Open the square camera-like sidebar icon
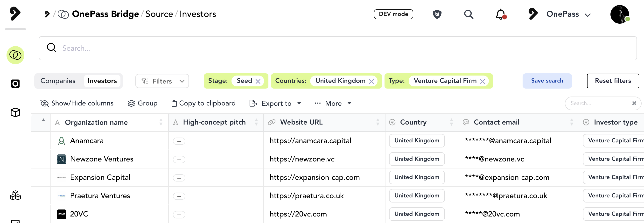Viewport: 644px width, 223px height. (x=15, y=84)
